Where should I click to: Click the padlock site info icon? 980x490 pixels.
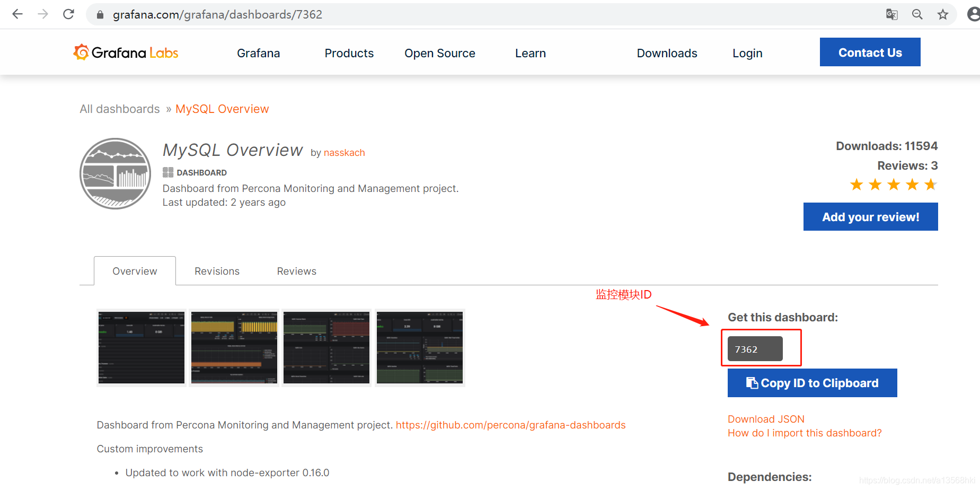(100, 15)
